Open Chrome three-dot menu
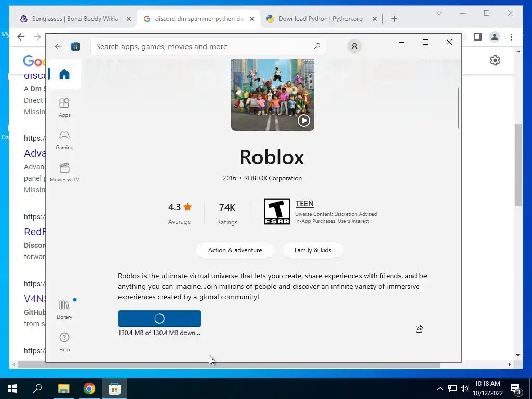The height and width of the screenshot is (399, 532). point(511,37)
